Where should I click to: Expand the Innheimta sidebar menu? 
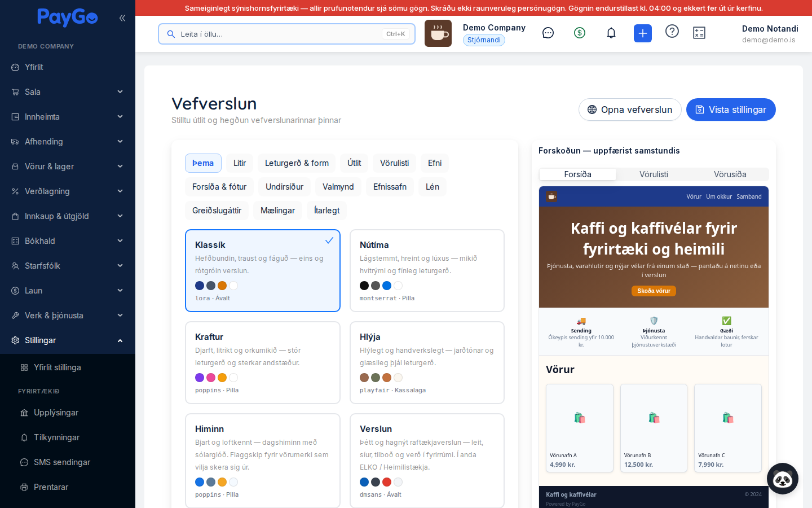click(x=68, y=117)
